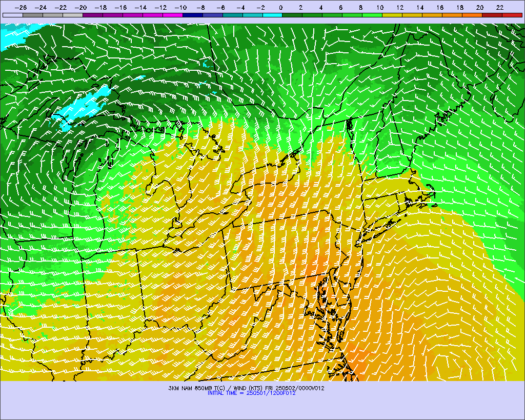The width and height of the screenshot is (525, 420).
Task: Pick the legend swatch between -22 and -20
Action: pos(73,15)
